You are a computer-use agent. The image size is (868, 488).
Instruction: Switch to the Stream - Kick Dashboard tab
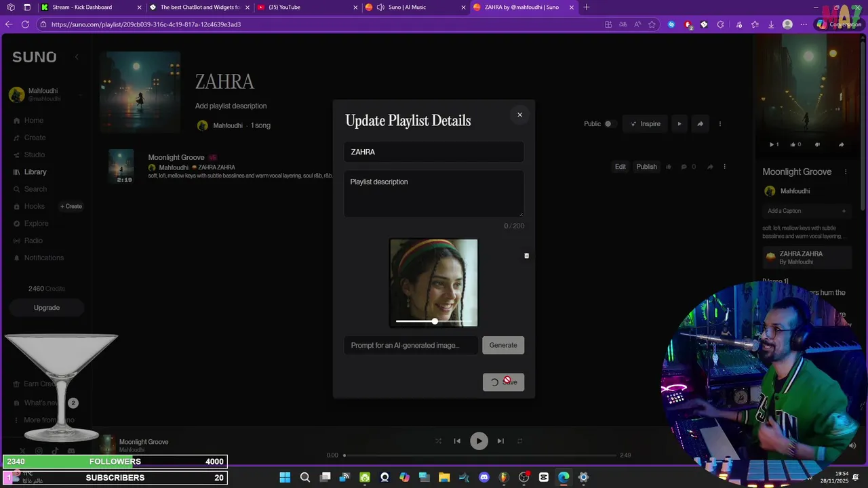pos(91,7)
